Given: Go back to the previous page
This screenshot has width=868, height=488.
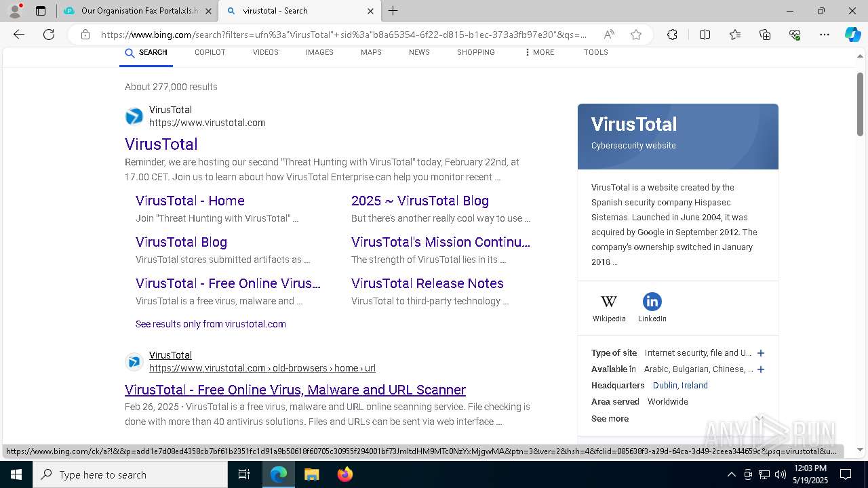Looking at the screenshot, I should 19,35.
